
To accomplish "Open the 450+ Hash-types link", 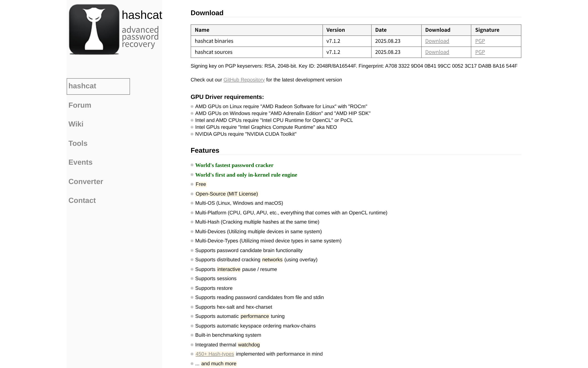I will coord(215,354).
